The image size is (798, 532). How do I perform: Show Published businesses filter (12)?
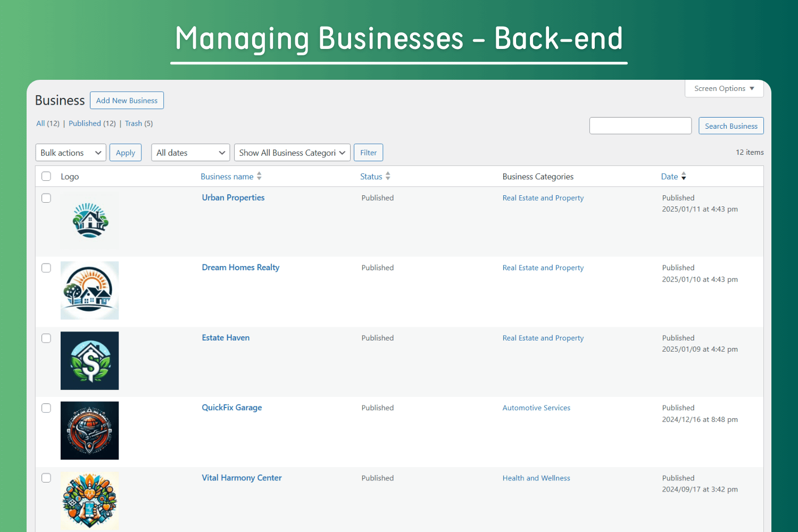click(92, 123)
